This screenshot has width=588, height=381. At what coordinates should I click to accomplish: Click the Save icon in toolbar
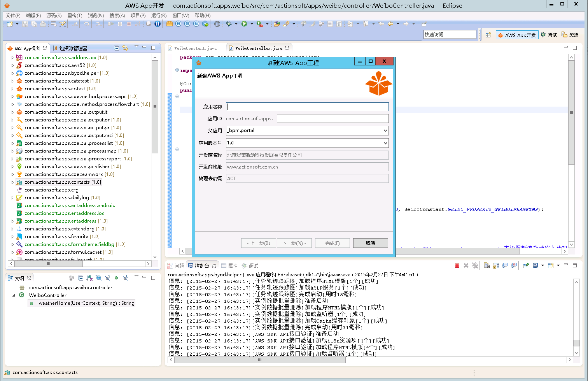click(x=25, y=24)
